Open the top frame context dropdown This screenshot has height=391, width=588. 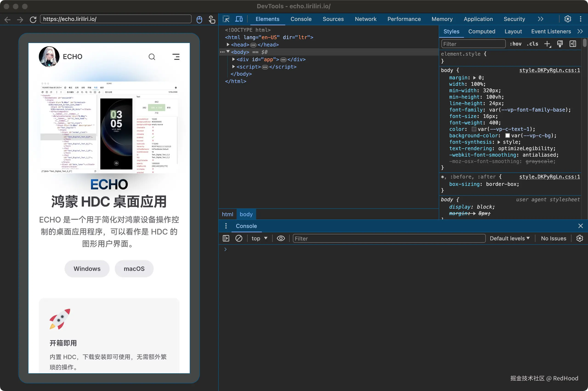(x=259, y=238)
